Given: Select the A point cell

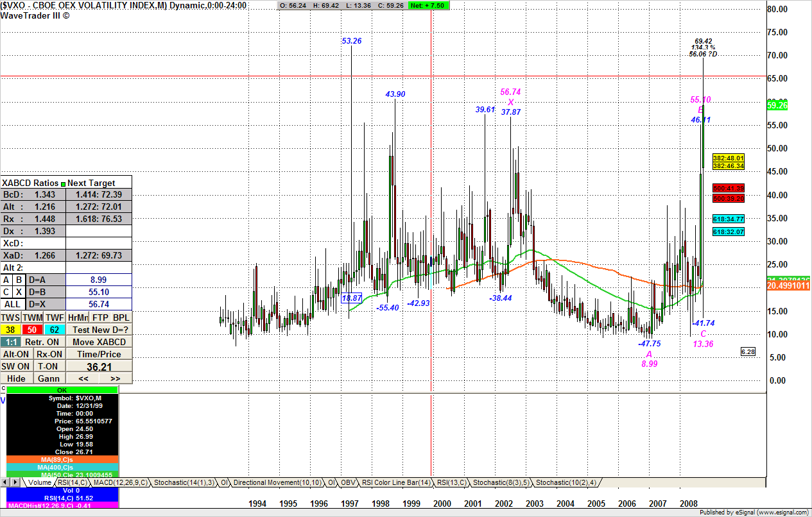Looking at the screenshot, I should click(6, 280).
